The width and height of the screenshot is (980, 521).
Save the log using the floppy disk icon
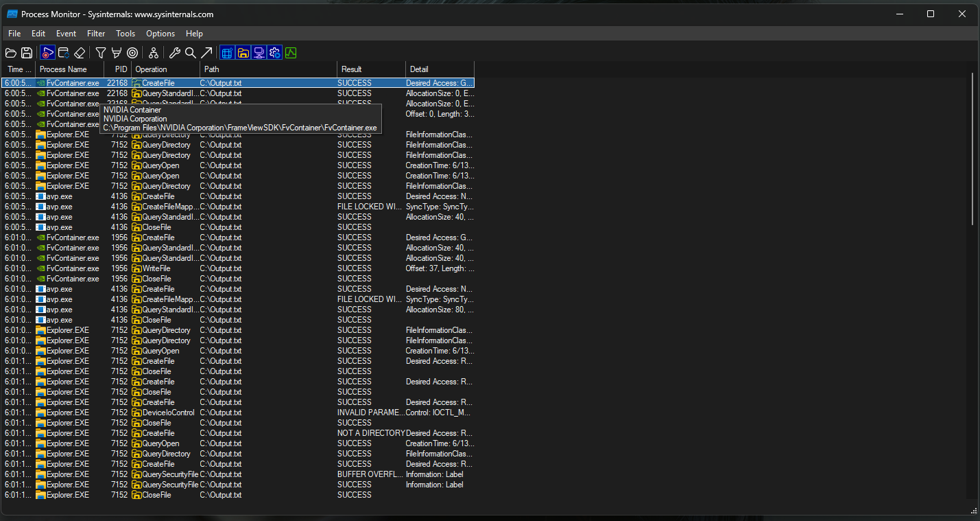(x=27, y=53)
